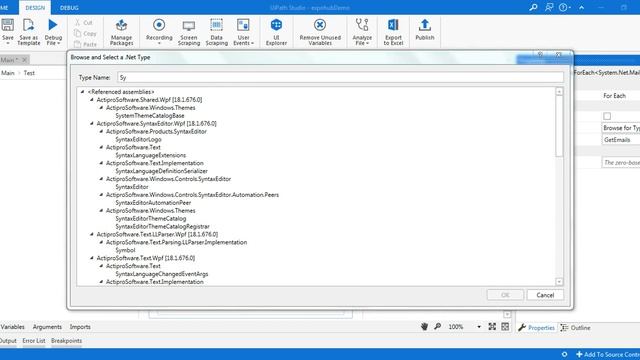Select SyntaxEditorLogo type
Viewport: 640px width, 360px height.
click(138, 139)
